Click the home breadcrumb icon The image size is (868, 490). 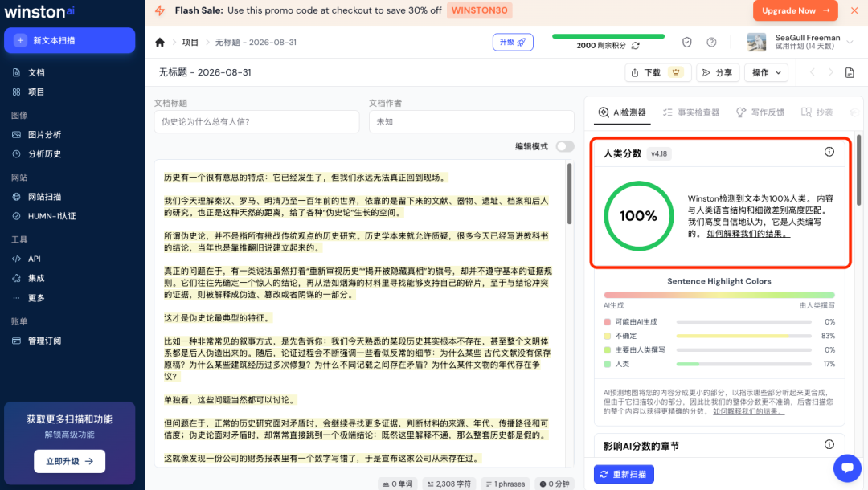[160, 42]
